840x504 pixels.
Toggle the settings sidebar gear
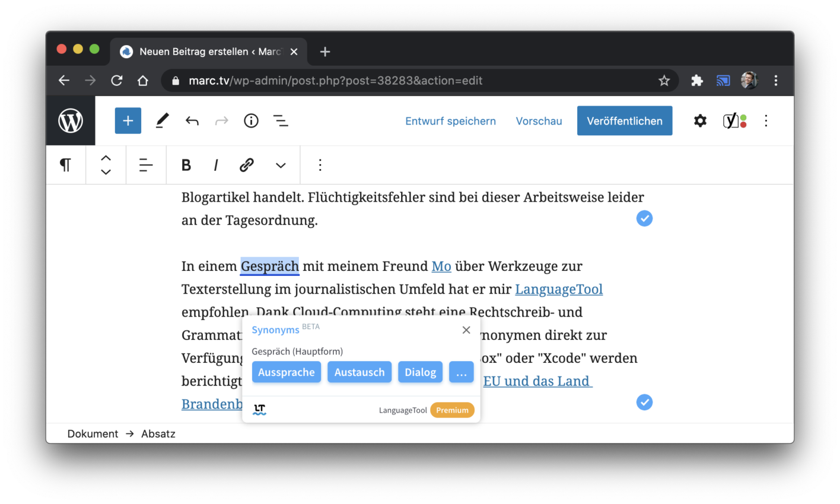[x=700, y=120]
